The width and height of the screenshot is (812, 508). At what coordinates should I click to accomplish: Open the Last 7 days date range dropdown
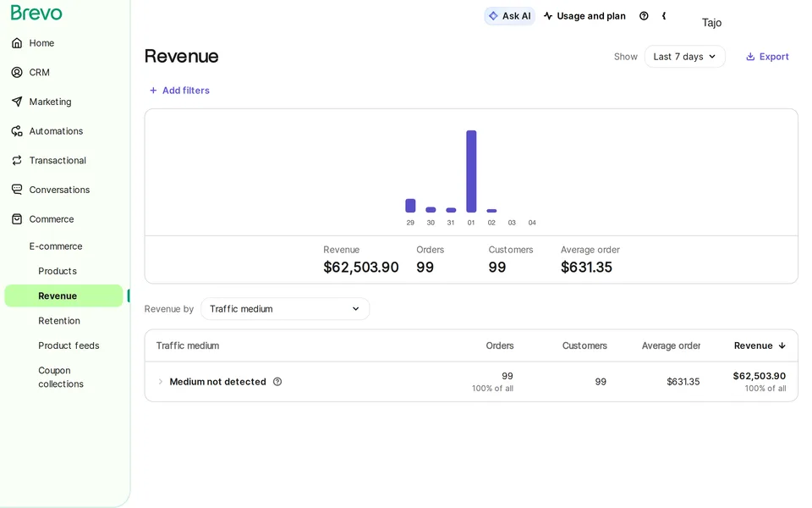[x=684, y=57]
